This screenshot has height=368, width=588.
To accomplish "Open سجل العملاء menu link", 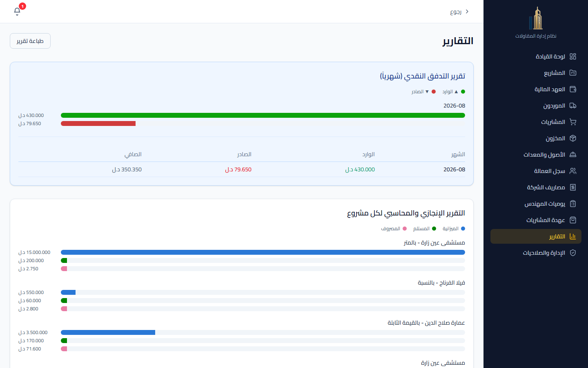I will [x=536, y=171].
